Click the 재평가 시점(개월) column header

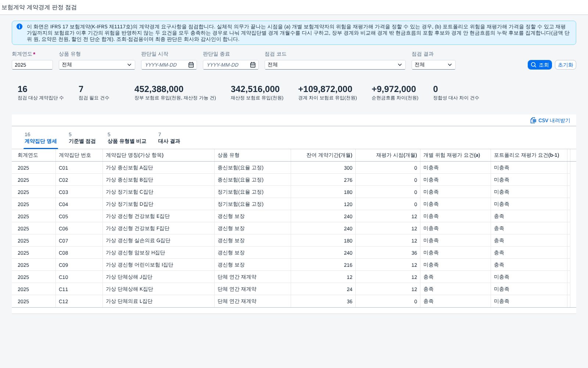point(388,155)
